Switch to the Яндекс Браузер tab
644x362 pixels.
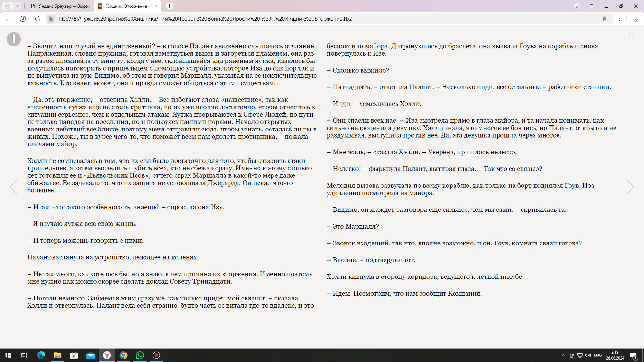pos(61,6)
